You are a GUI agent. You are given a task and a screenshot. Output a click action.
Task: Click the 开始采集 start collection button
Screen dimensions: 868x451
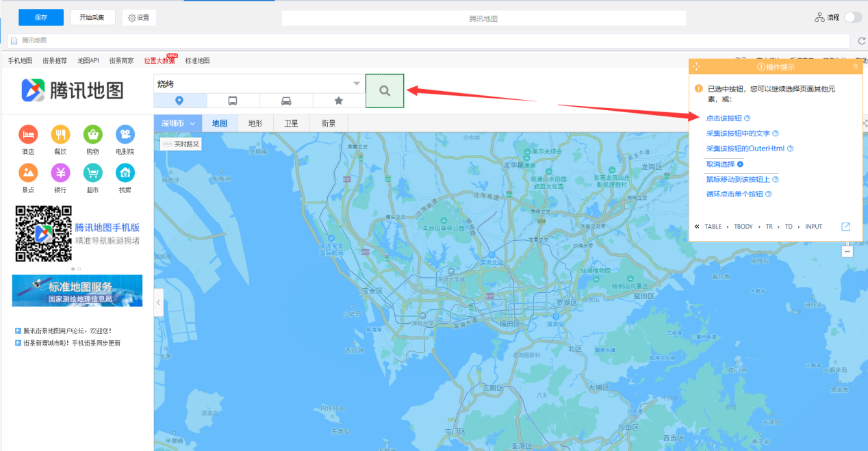[x=92, y=17]
